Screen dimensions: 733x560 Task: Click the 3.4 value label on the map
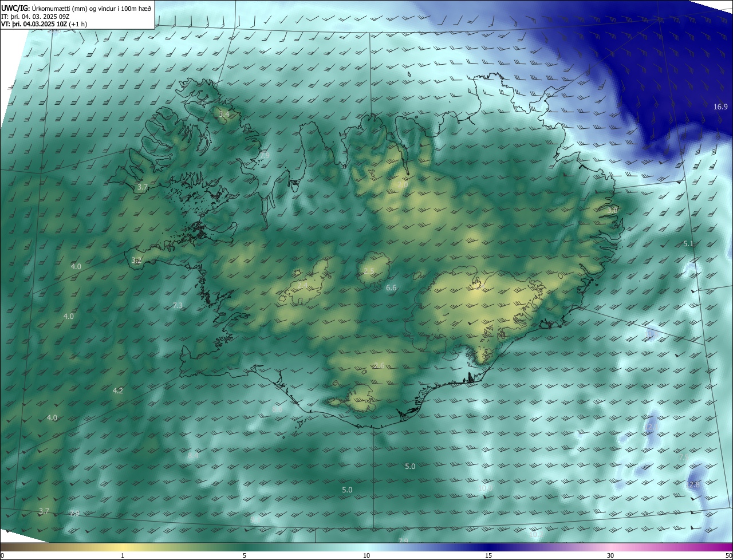coord(224,115)
